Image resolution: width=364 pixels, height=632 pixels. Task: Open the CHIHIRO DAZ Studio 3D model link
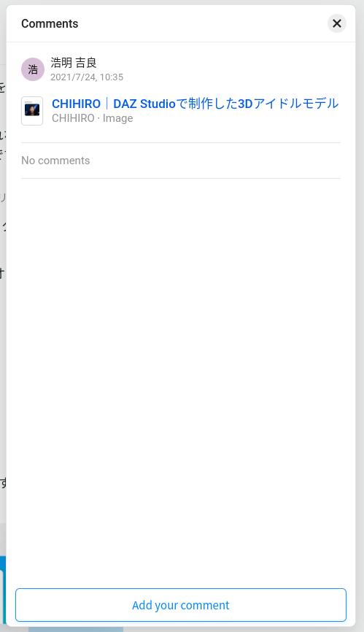tap(195, 104)
